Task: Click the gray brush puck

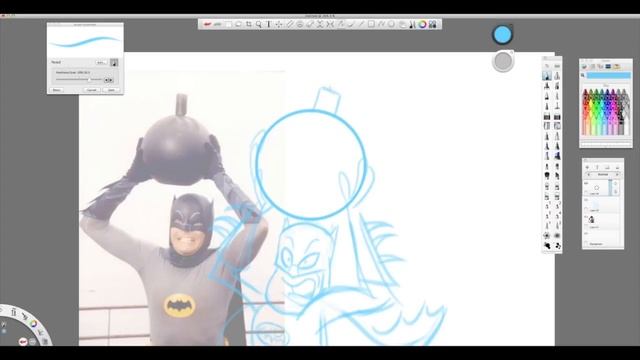Action: click(503, 61)
